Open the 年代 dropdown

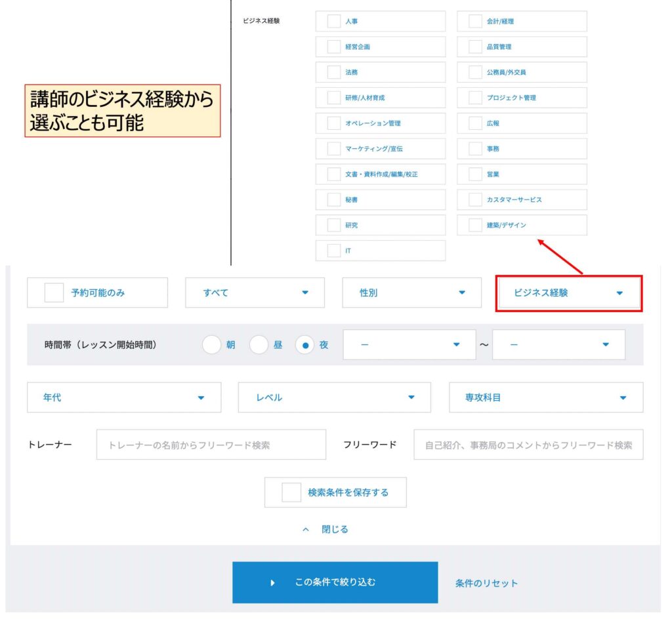click(123, 397)
